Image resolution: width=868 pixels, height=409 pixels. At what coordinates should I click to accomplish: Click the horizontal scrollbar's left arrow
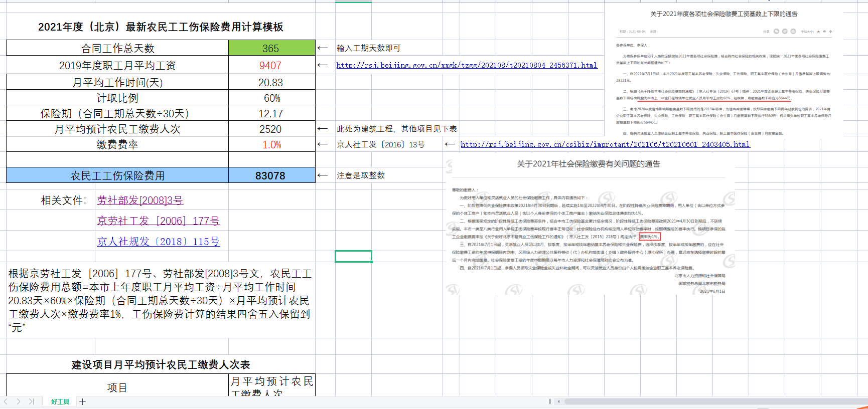tap(558, 401)
